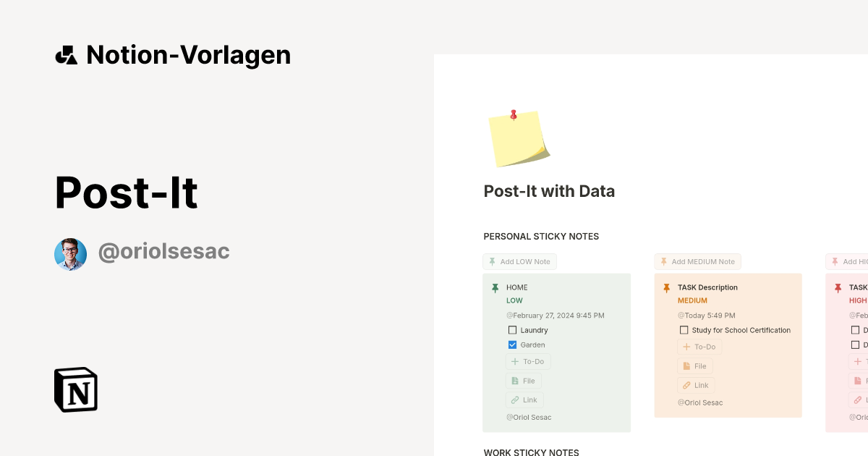Click the orange pin on TASK Description note
868x456 pixels.
(665, 287)
